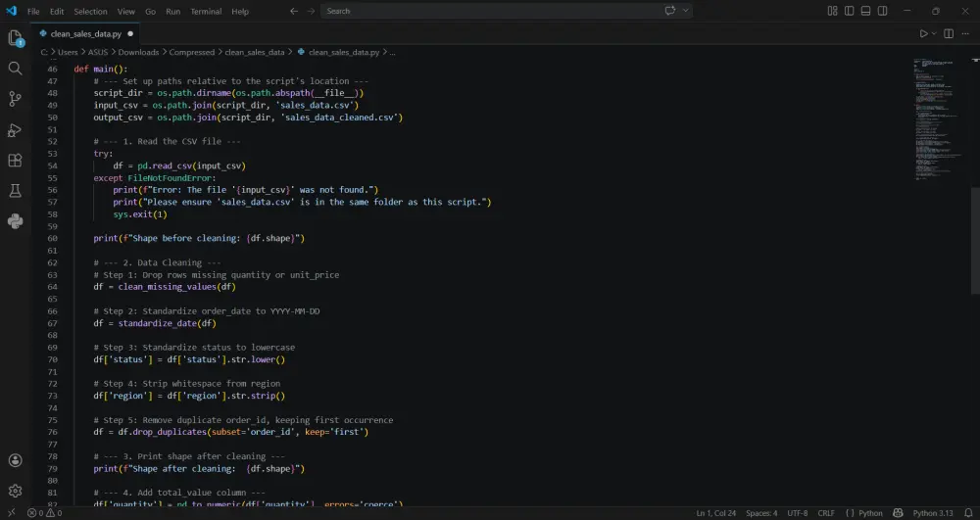Toggle the Primary Side Bar

click(x=850, y=11)
